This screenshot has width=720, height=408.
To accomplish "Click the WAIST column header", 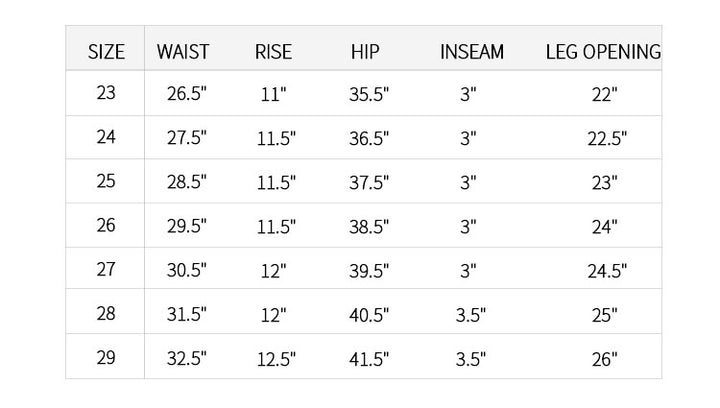I will click(x=183, y=51).
